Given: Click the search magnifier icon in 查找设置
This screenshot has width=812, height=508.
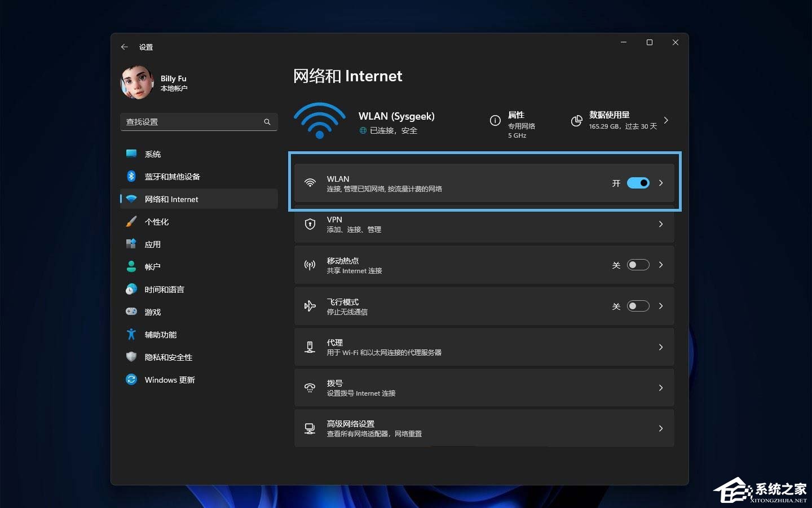Looking at the screenshot, I should [267, 121].
